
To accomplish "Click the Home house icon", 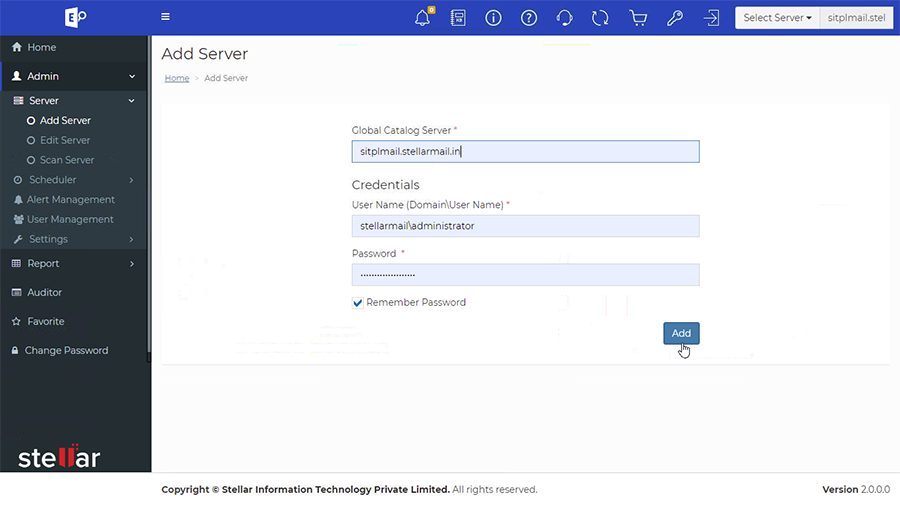I will (x=17, y=47).
